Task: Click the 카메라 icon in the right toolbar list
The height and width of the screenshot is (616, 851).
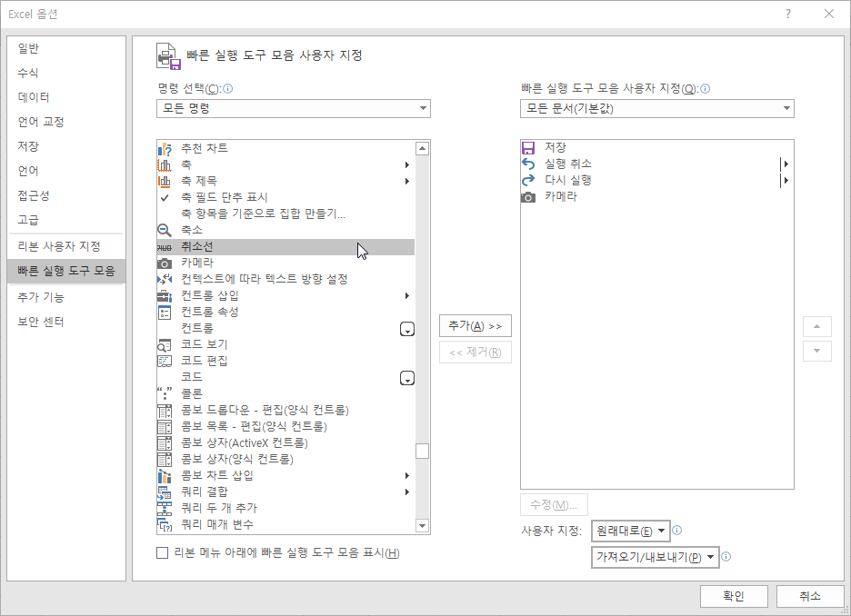Action: 528,197
